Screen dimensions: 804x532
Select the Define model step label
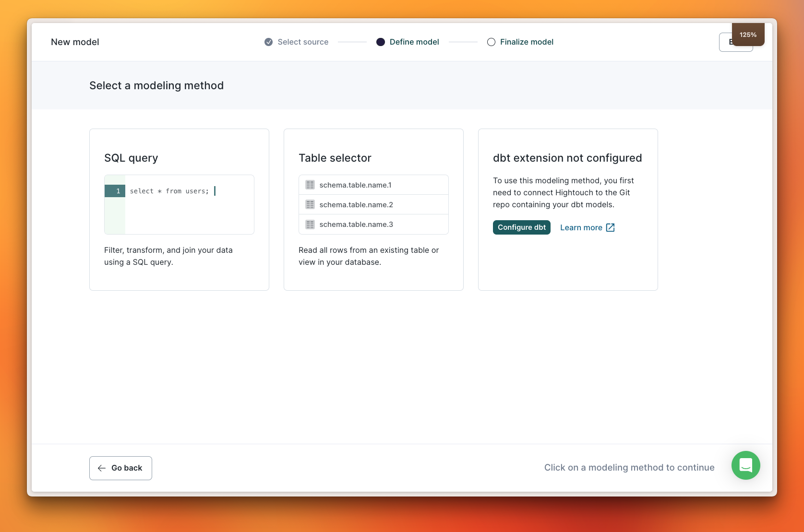414,42
